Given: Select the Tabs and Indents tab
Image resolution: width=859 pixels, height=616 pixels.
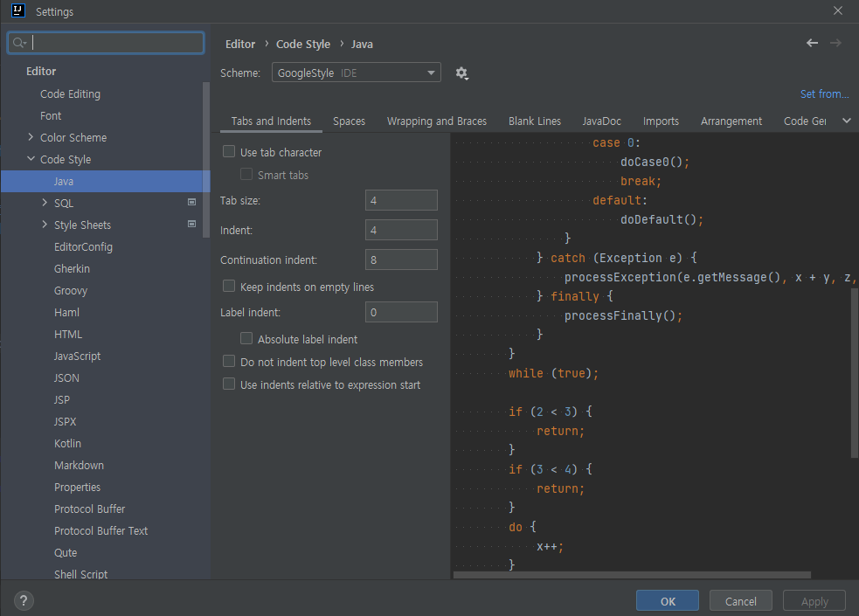Looking at the screenshot, I should 271,121.
